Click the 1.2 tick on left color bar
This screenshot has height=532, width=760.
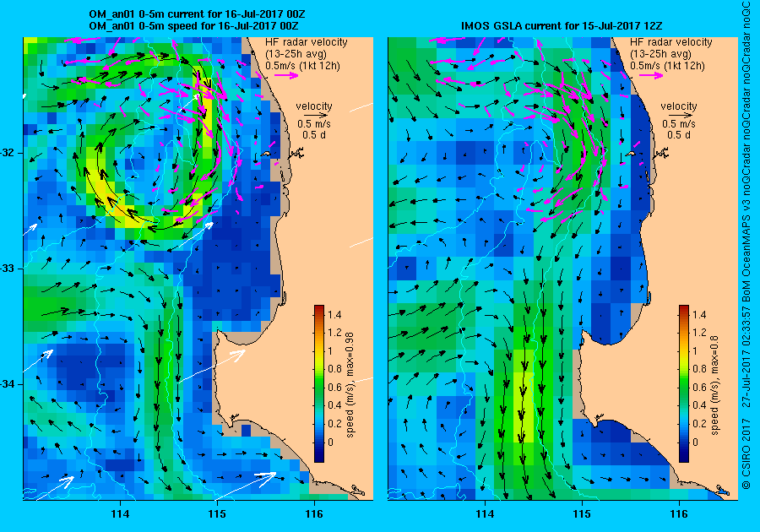[x=334, y=333]
